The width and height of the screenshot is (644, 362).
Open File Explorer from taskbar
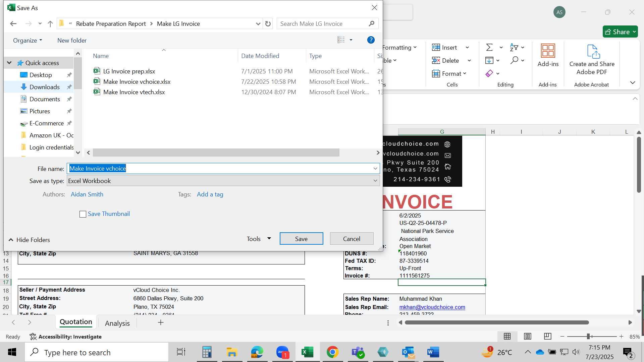[x=232, y=352]
